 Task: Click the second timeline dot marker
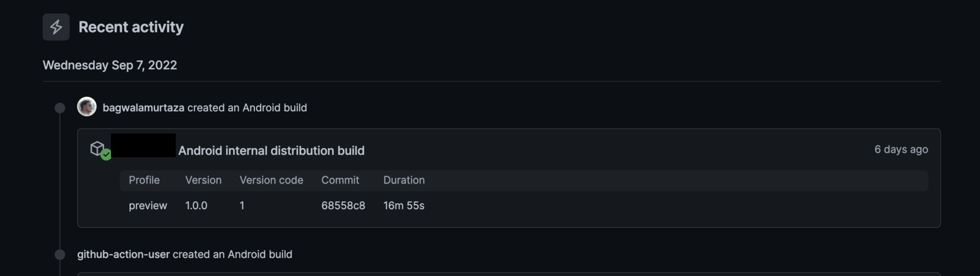[60, 254]
